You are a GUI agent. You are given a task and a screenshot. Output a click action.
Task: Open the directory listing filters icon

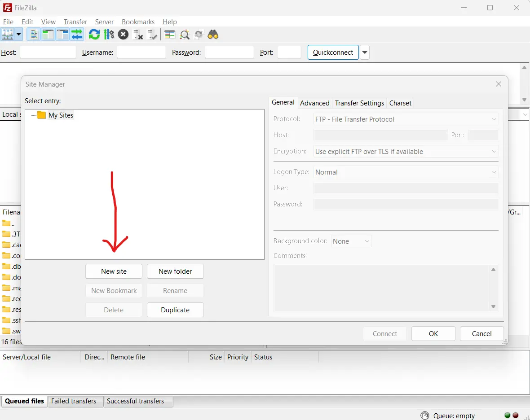[170, 35]
